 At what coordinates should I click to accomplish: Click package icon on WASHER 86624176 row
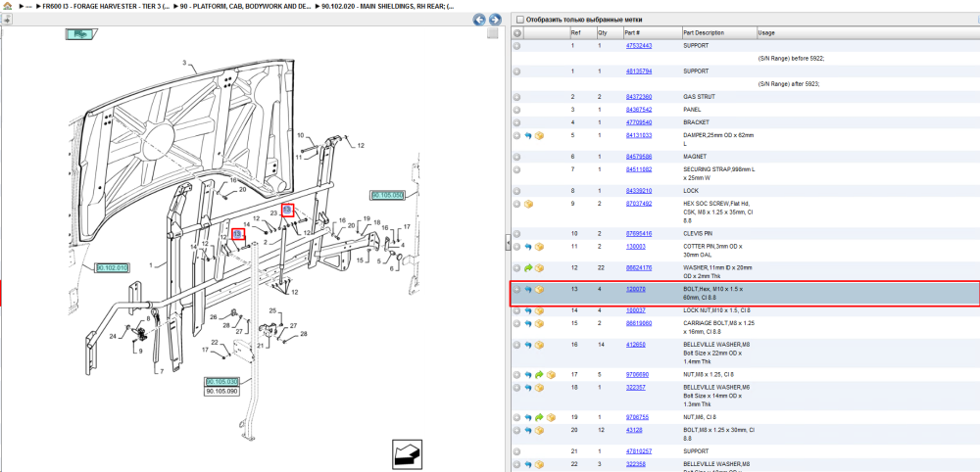[x=539, y=268]
